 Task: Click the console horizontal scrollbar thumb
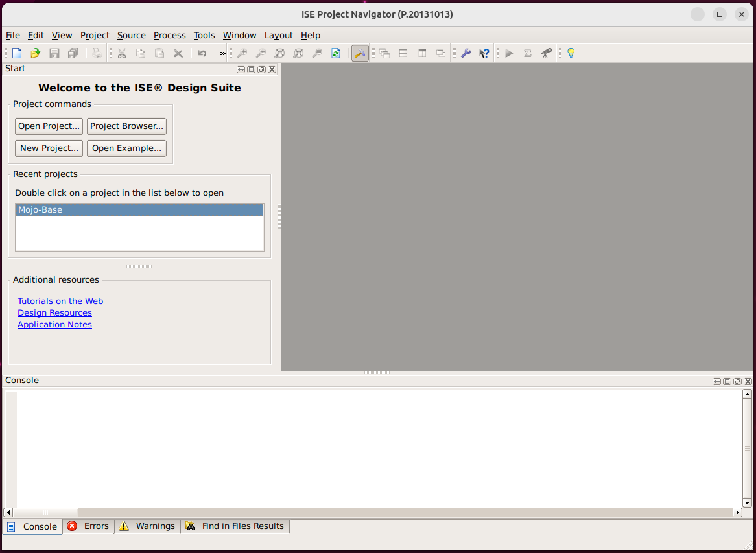(x=45, y=512)
